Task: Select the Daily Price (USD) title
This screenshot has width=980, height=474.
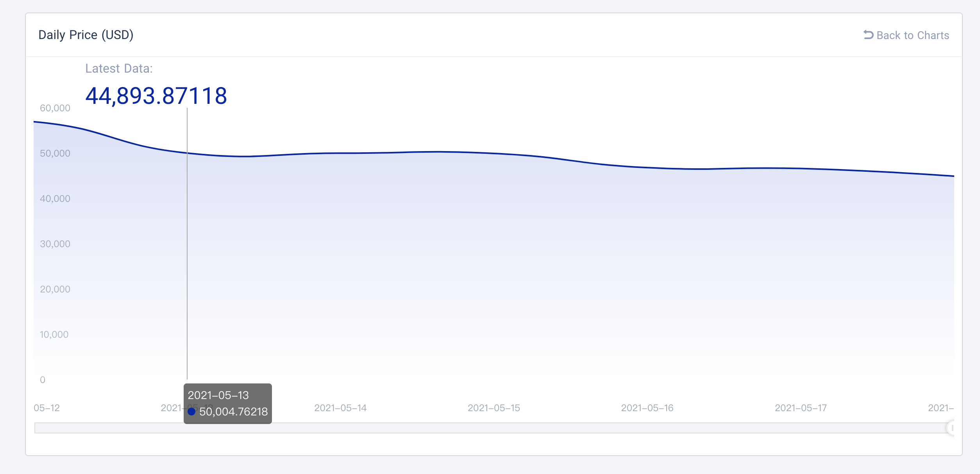Action: pos(86,35)
